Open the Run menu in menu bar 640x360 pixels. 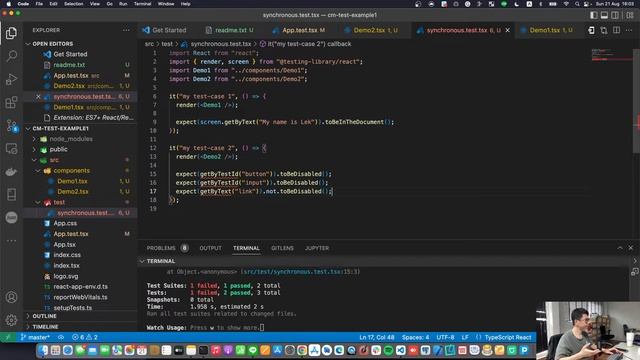pos(123,4)
